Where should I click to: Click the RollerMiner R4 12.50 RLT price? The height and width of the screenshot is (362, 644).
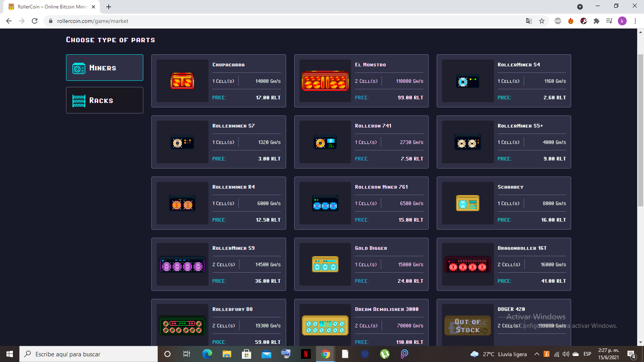(x=268, y=220)
